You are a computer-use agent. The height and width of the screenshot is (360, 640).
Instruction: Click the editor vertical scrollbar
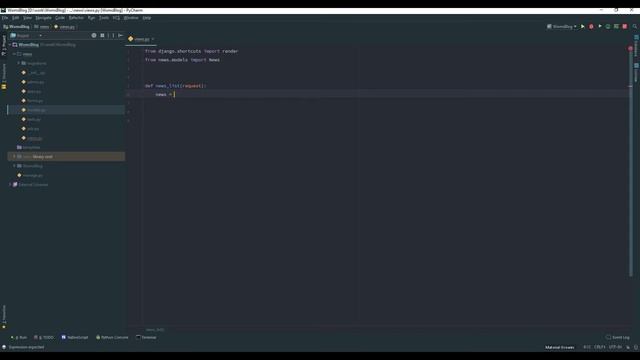click(x=631, y=163)
